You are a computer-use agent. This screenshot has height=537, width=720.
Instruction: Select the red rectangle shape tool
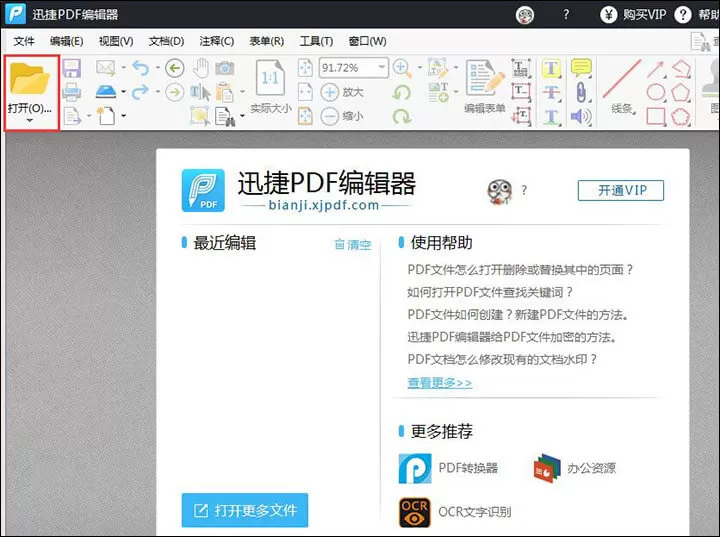[656, 116]
